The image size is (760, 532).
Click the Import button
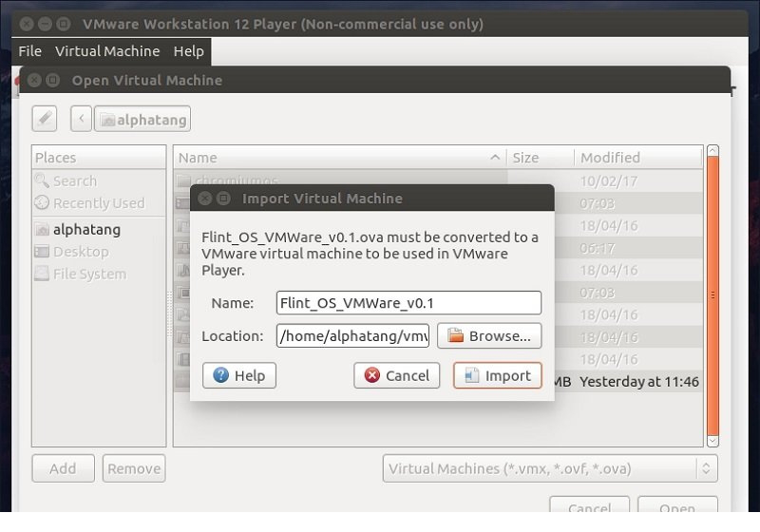(x=497, y=375)
